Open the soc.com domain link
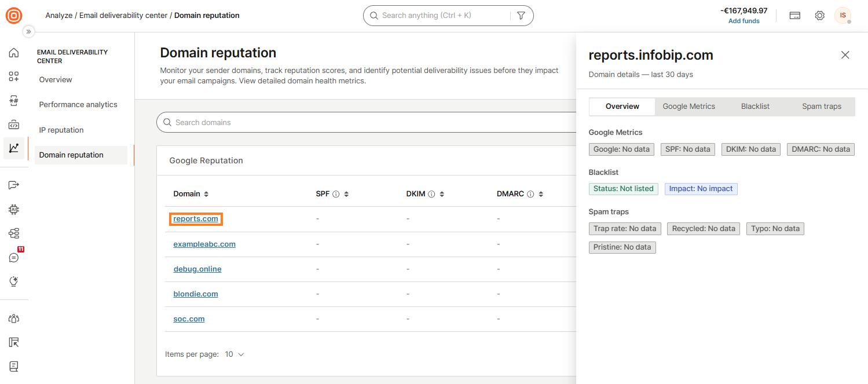 pos(189,319)
